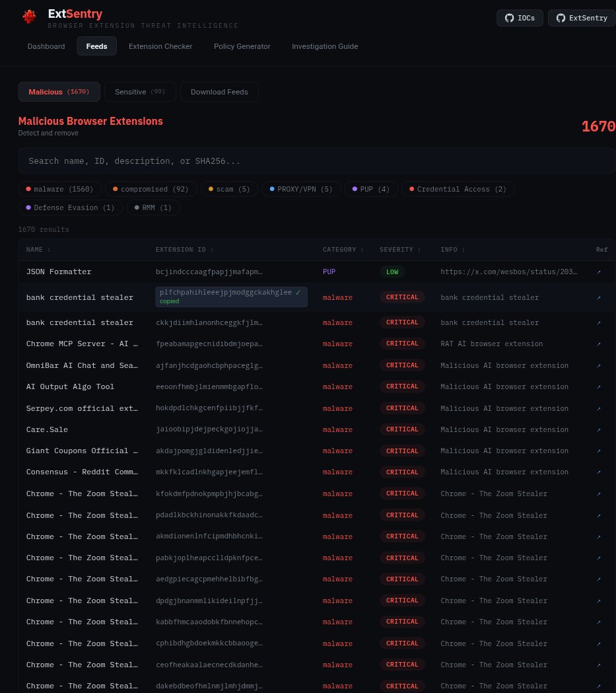Sort by INFO column header

(453, 250)
